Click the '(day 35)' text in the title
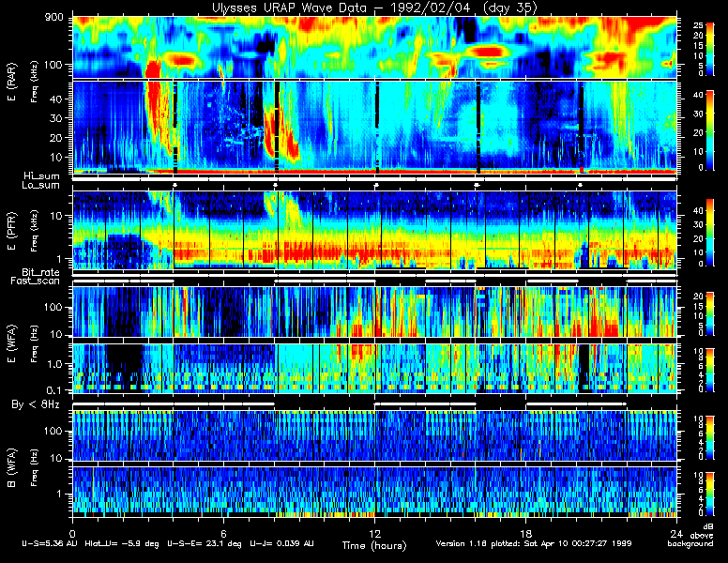Viewport: 728px width, 563px height. click(509, 8)
